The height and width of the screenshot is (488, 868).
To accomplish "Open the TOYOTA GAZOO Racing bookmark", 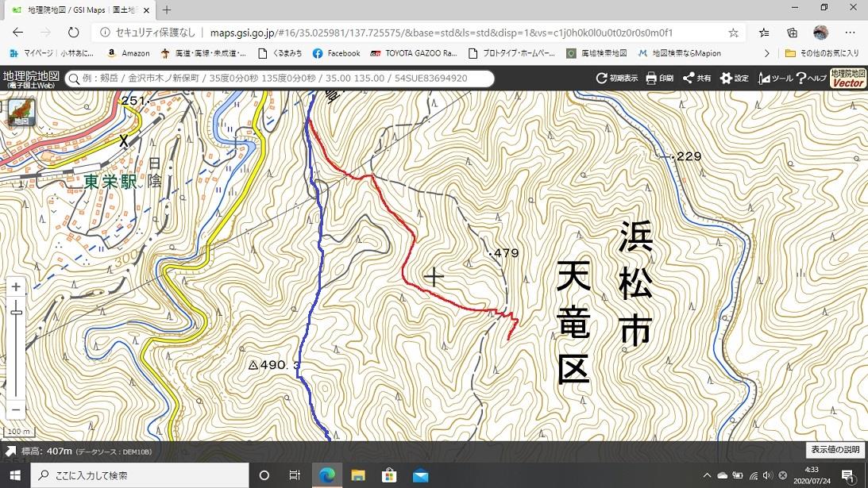I will (x=414, y=53).
